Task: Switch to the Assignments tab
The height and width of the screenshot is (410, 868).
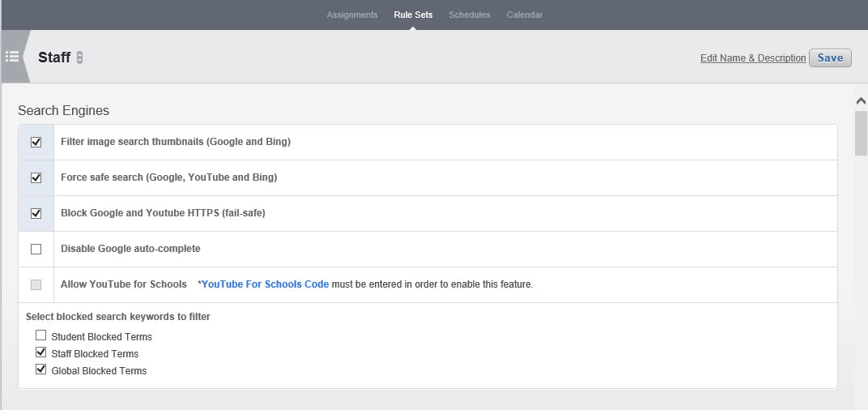Action: (351, 15)
